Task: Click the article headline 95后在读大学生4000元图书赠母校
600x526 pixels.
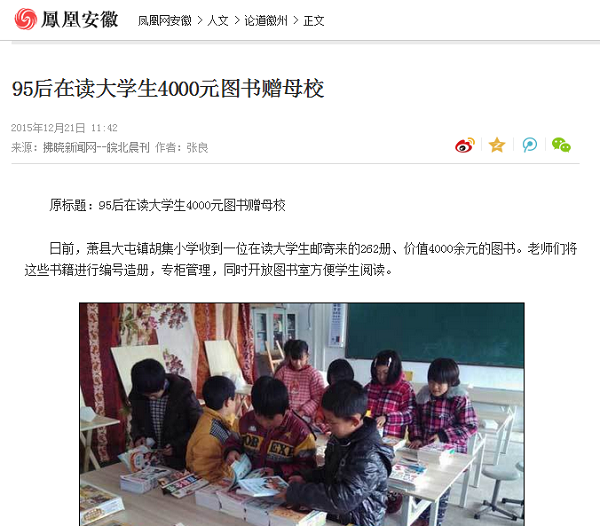Action: click(x=168, y=89)
